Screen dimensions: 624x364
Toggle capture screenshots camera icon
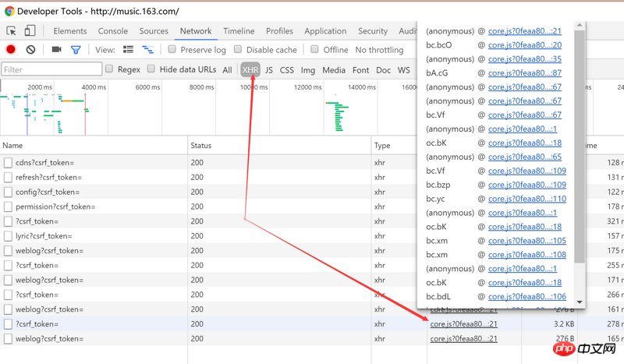tap(56, 49)
